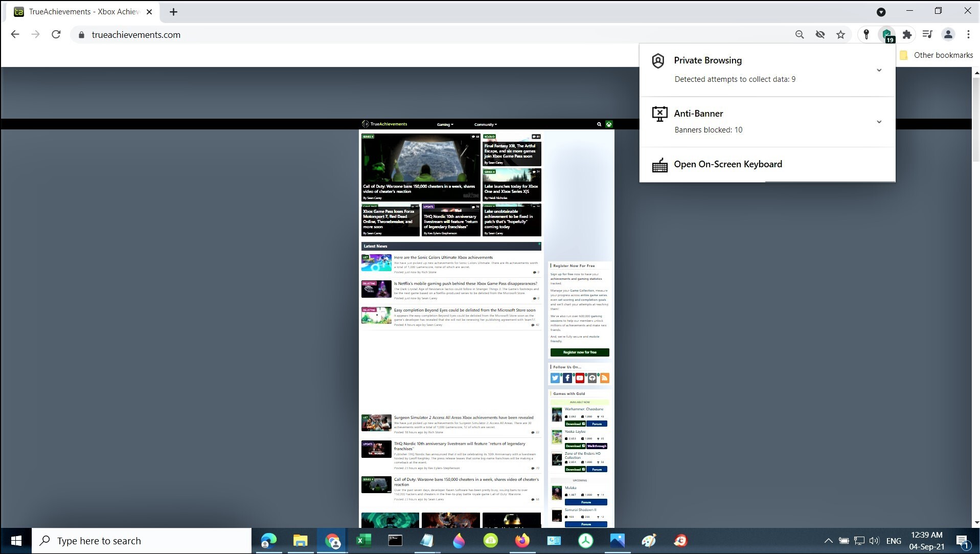
Task: Open the podcast headphones icon
Action: pos(592,378)
